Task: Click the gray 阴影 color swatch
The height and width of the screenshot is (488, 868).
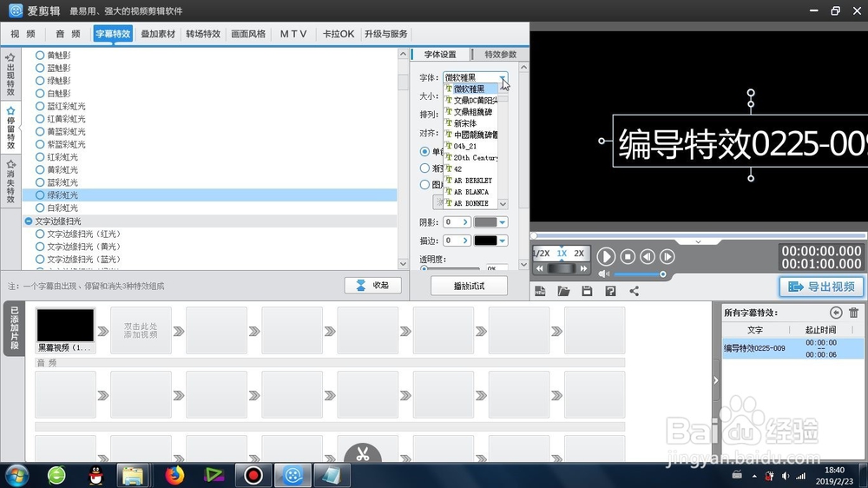Action: tap(485, 222)
